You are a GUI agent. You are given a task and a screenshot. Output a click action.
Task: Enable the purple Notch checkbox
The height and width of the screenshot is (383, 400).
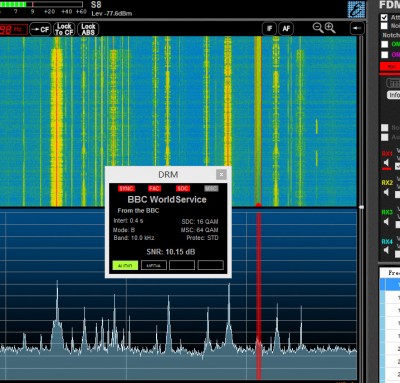coord(385,55)
